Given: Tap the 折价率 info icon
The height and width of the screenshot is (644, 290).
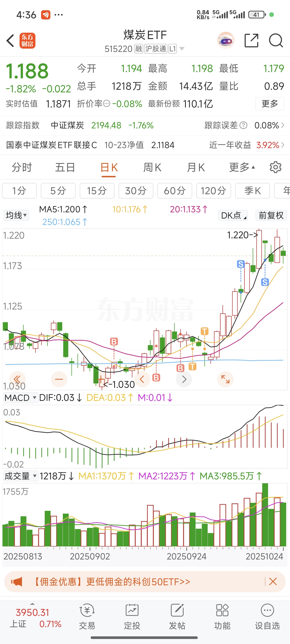Looking at the screenshot, I should (x=107, y=103).
